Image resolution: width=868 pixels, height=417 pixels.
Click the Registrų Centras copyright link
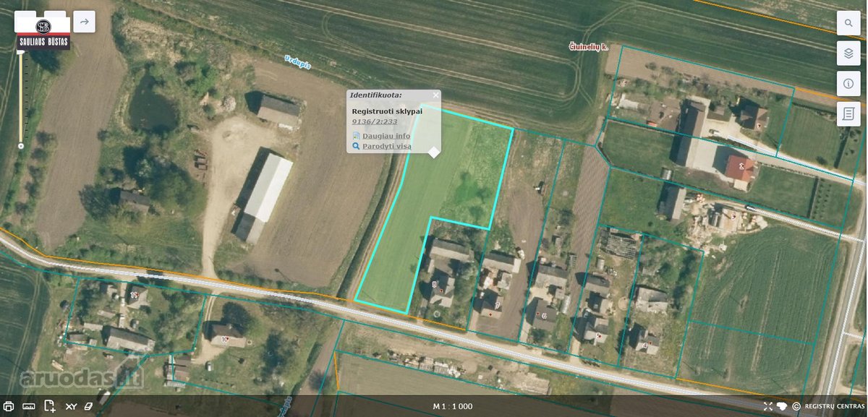[827, 406]
